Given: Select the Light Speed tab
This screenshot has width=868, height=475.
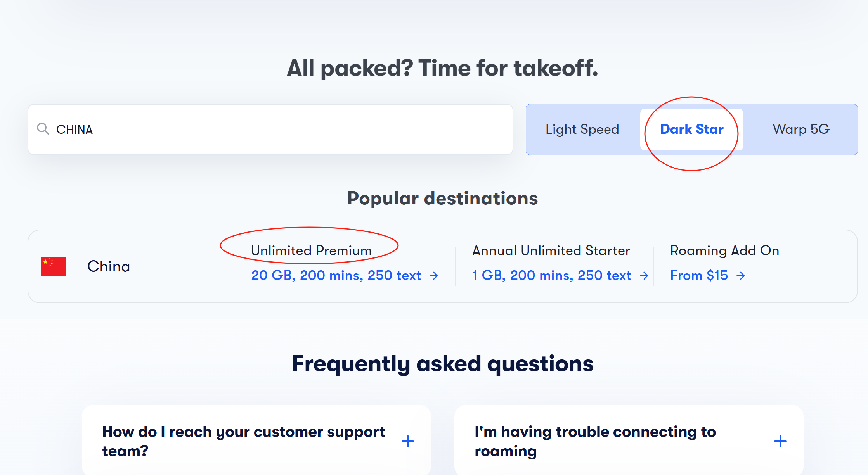Looking at the screenshot, I should [x=582, y=129].
